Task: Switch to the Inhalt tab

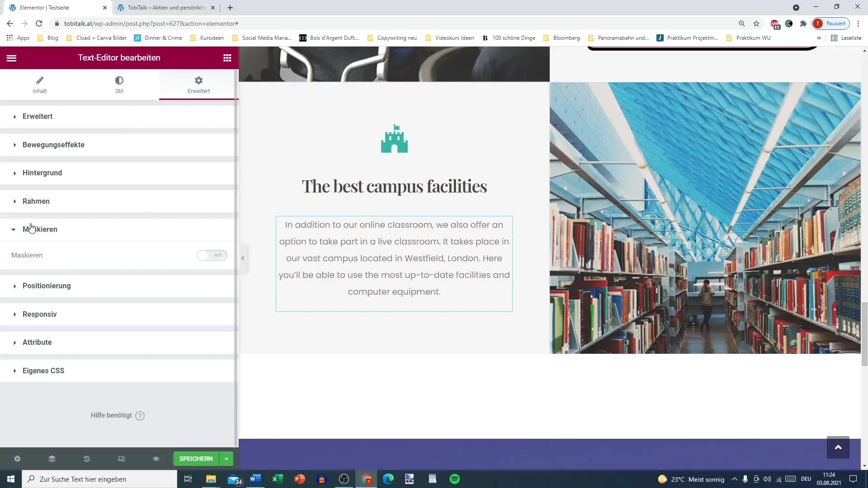Action: click(40, 84)
